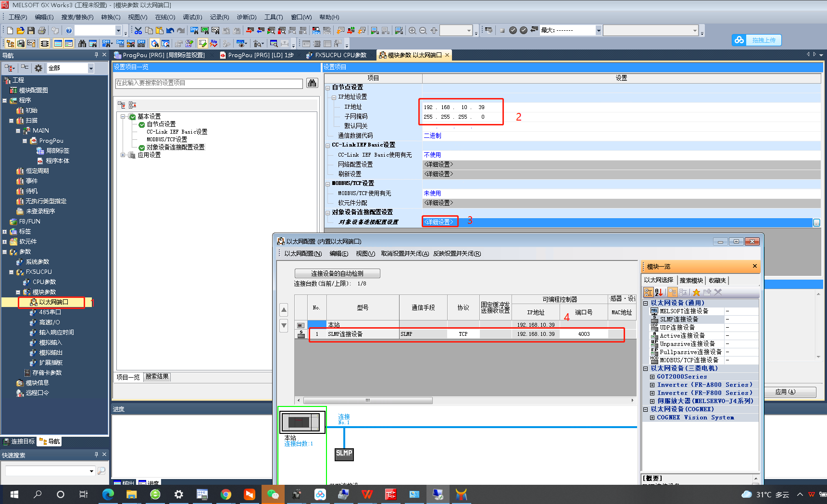Click the Cut scissors icon in toolbar

[138, 31]
